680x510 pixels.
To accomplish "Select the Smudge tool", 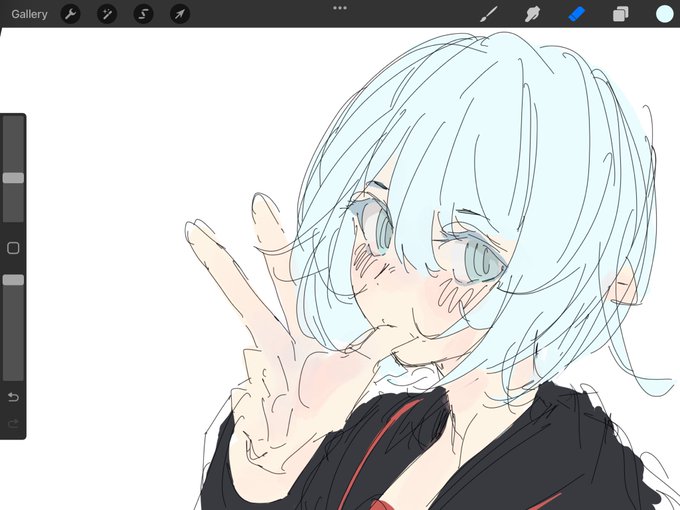I will coord(532,14).
